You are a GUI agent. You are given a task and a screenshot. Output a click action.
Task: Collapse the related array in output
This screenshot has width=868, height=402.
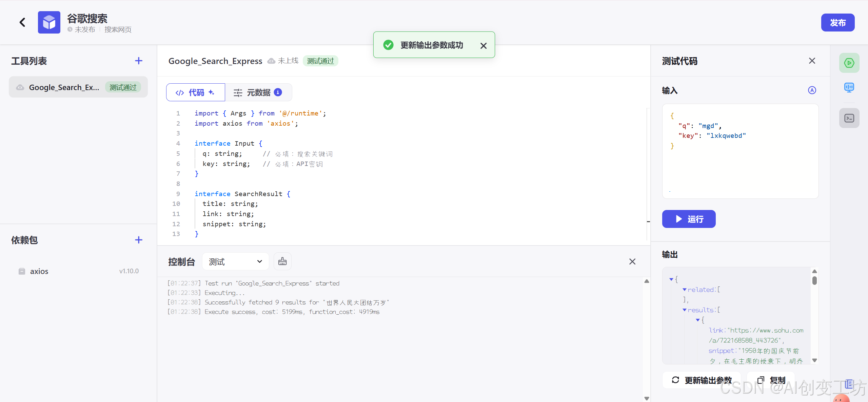[685, 290]
